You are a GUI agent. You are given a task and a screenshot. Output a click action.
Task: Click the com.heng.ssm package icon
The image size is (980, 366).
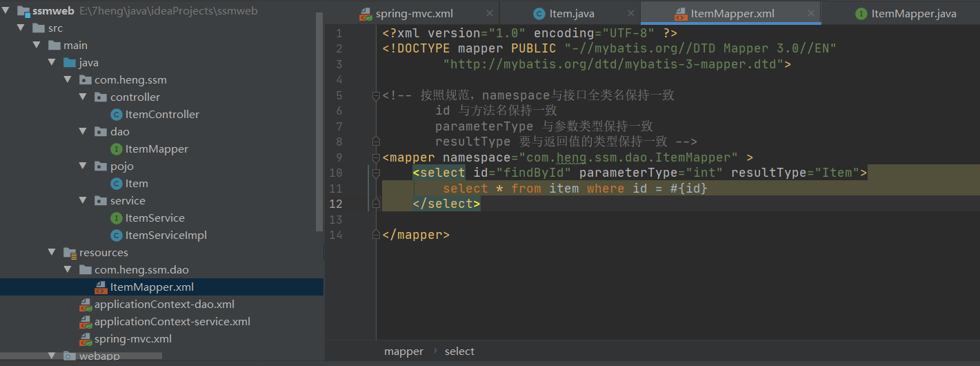pyautogui.click(x=86, y=80)
